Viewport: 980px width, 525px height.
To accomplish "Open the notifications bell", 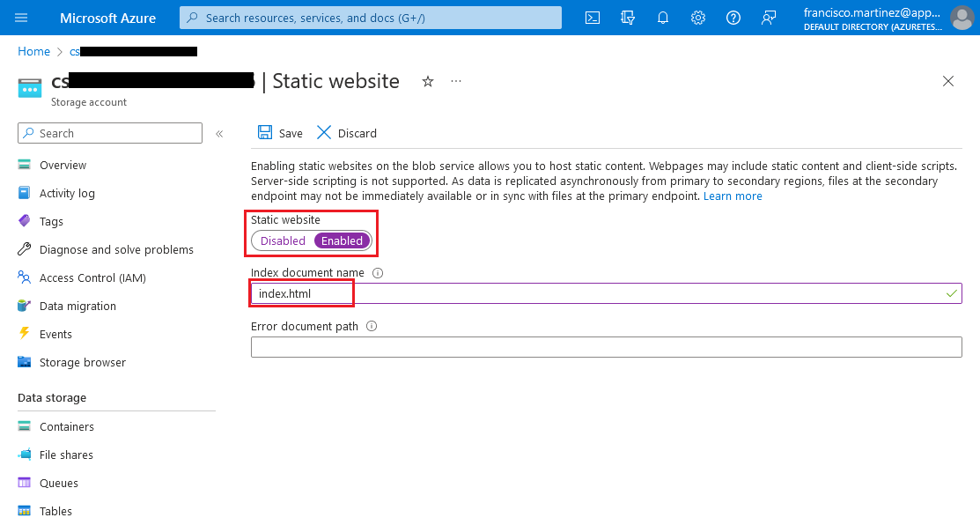I will 663,18.
